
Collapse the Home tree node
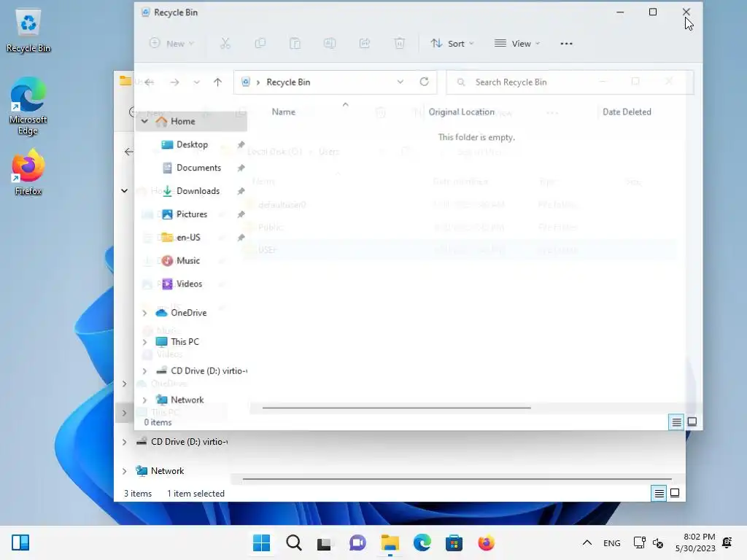coord(144,122)
